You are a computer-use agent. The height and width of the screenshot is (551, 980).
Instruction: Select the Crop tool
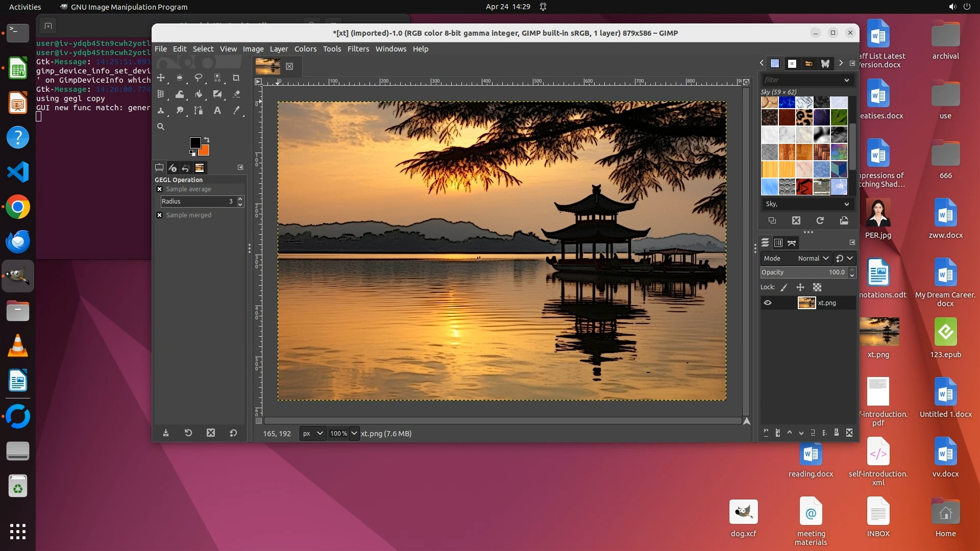(x=236, y=78)
